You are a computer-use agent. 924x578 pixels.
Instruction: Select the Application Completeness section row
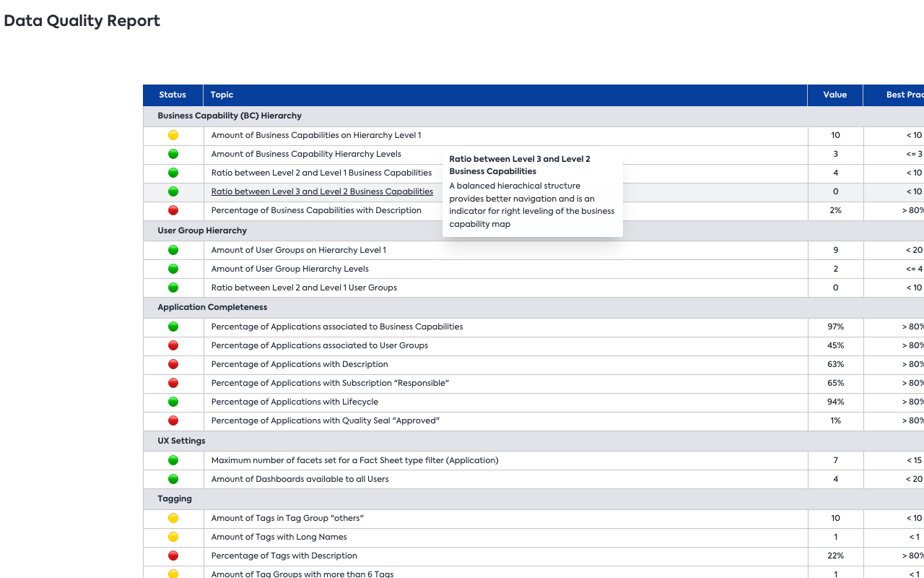coord(533,307)
